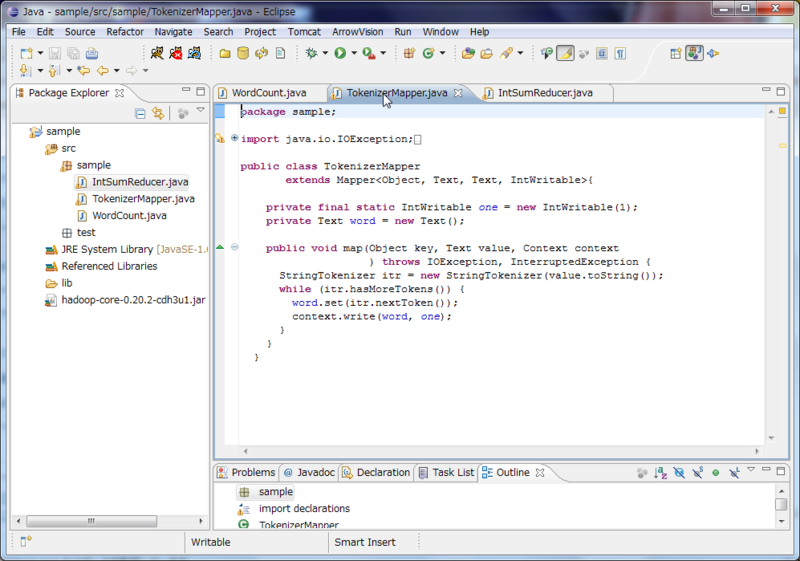800x561 pixels.
Task: Open the ArrowVision menu
Action: (358, 32)
